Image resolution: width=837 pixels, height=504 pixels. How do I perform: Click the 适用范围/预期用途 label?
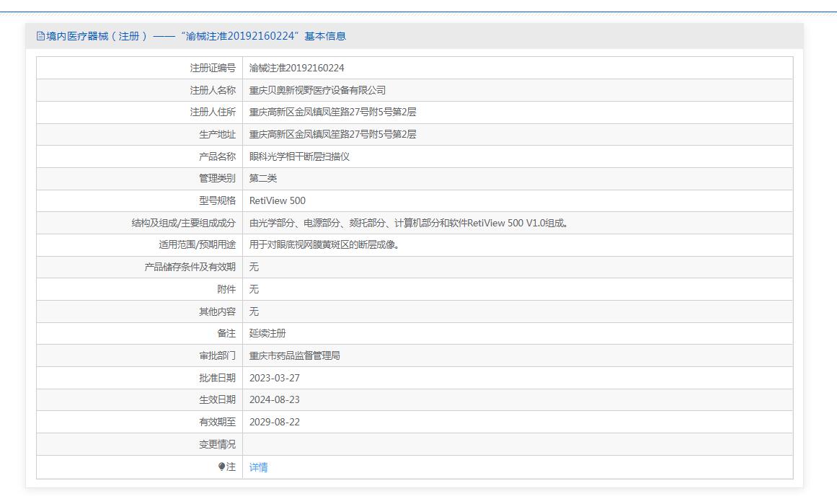tap(197, 245)
